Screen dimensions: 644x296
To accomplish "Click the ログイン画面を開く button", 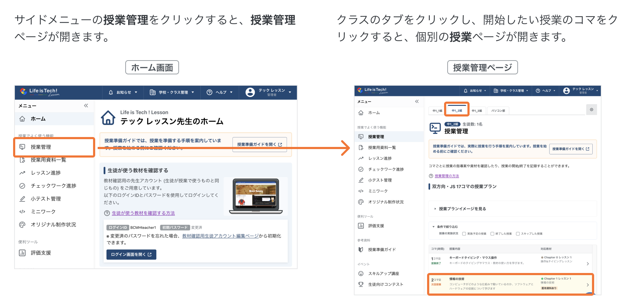I will click(x=131, y=255).
